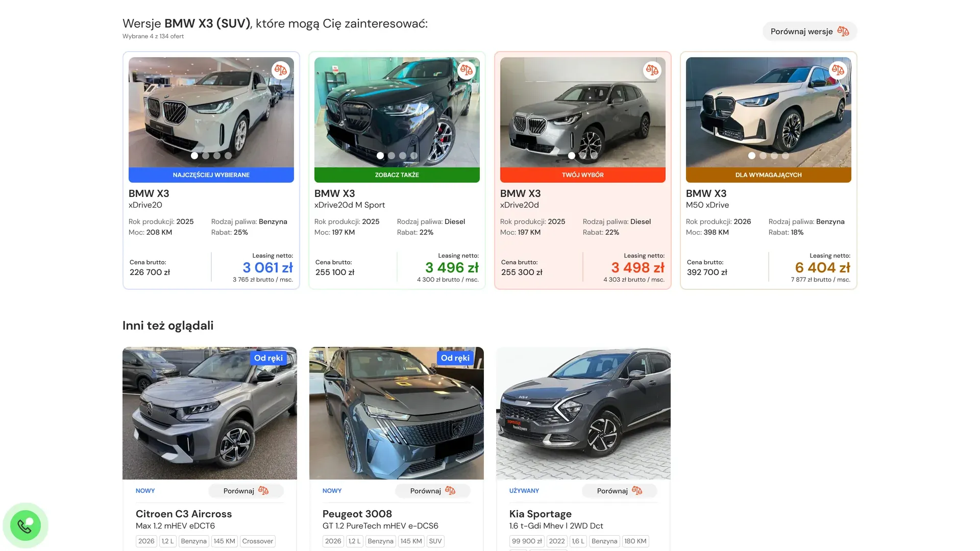Screen dimensions: 980x551
Task: Compare the Kia Sportage offer
Action: pos(620,491)
